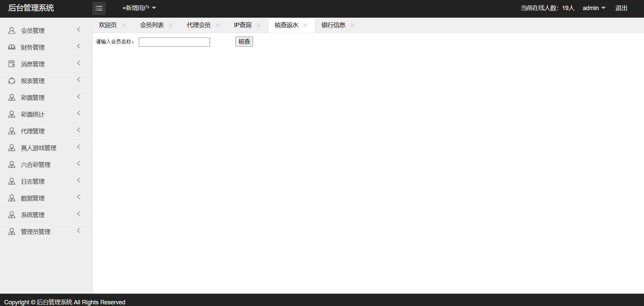The width and height of the screenshot is (644, 306).
Task: Close the IP查询 tab
Action: coord(258,25)
